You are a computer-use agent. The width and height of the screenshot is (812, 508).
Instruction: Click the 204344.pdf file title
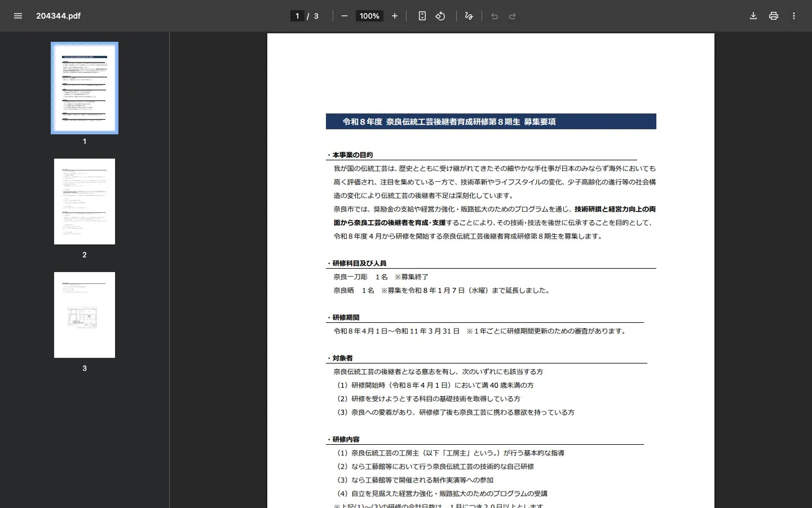(58, 16)
